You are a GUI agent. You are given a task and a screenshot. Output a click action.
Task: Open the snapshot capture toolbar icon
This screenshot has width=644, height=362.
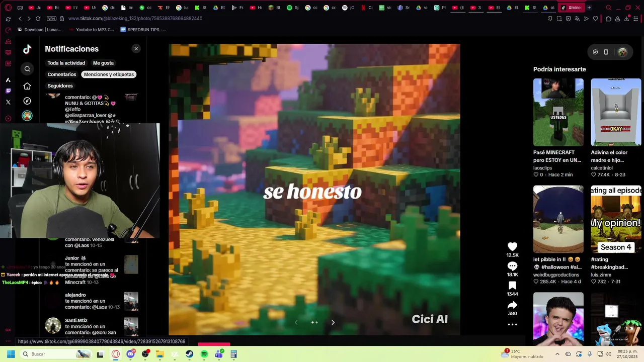(559, 19)
